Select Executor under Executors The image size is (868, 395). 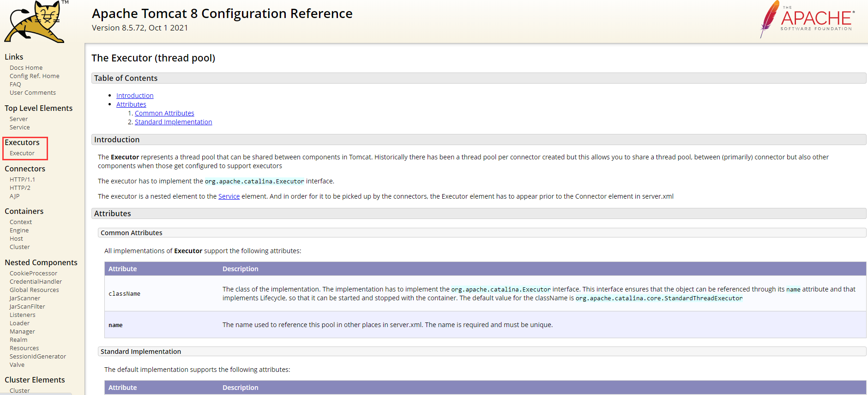click(22, 153)
